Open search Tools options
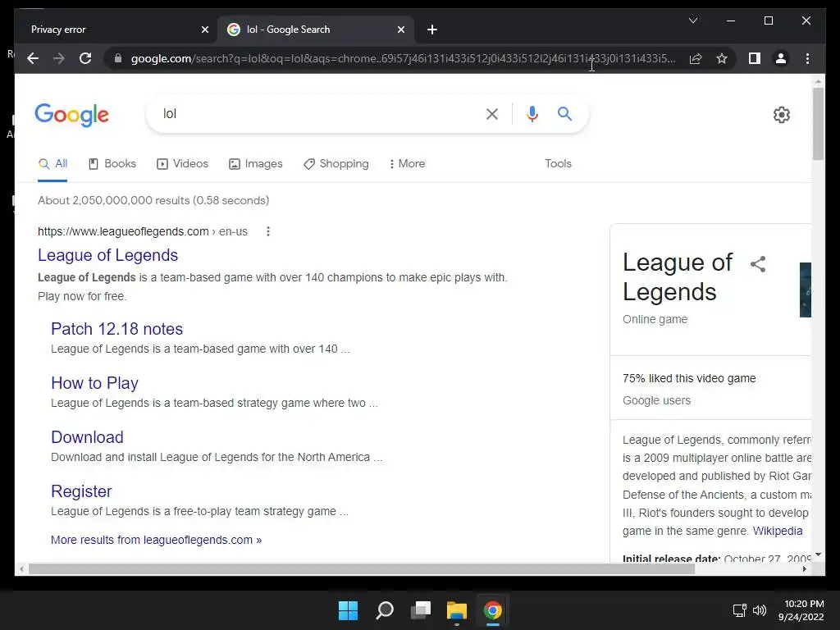This screenshot has width=840, height=630. (x=558, y=164)
